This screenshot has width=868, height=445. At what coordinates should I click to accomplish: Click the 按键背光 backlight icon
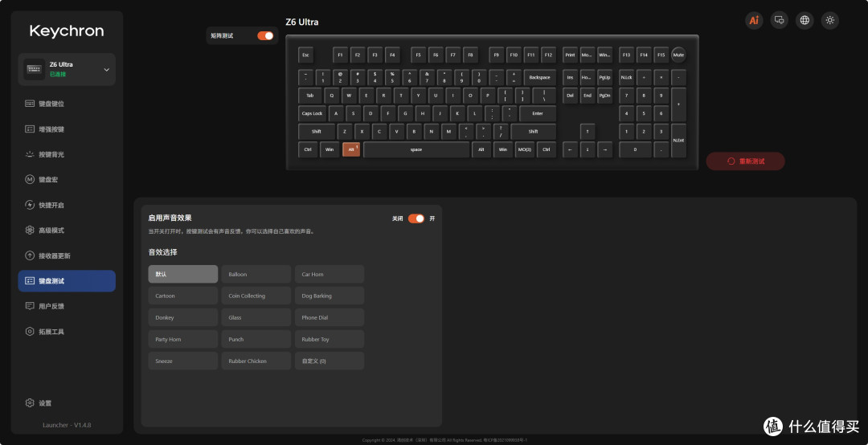pyautogui.click(x=30, y=154)
